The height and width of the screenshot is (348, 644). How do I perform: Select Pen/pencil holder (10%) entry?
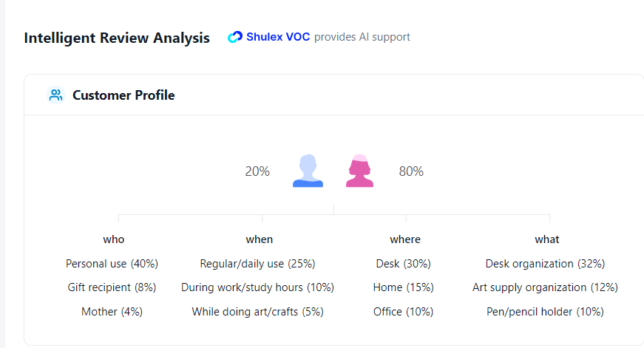pos(545,312)
